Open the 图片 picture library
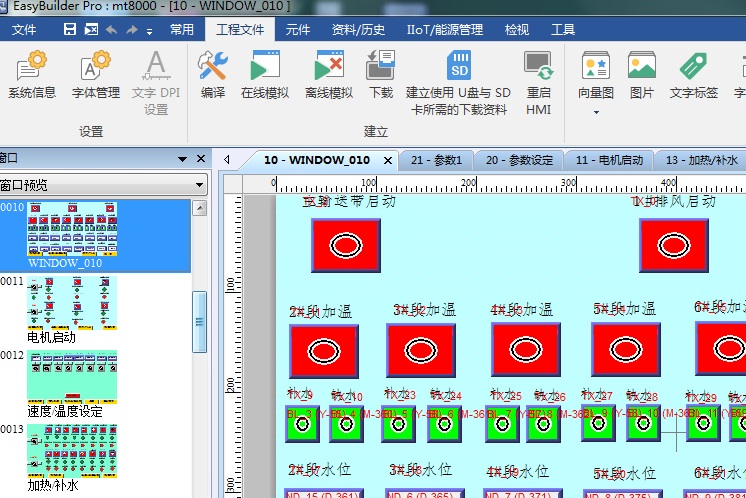746x498 pixels. click(642, 76)
